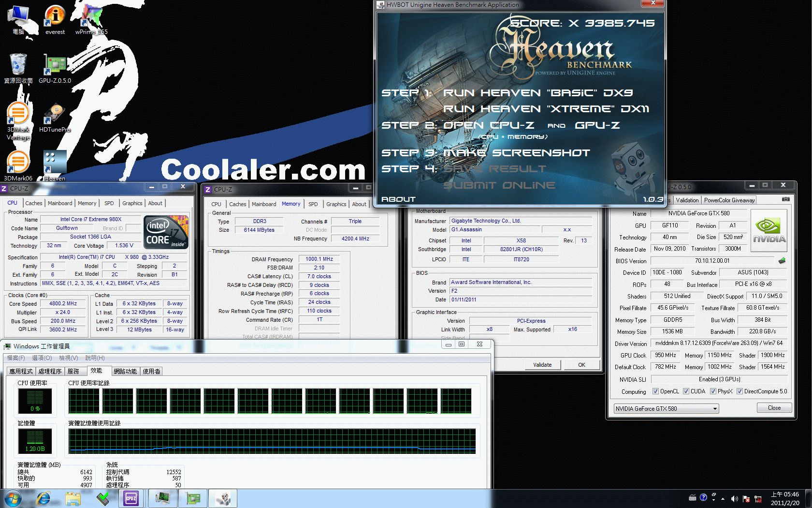Toggle the CUDA checkbox
Screen dimensions: 812x508
point(686,391)
